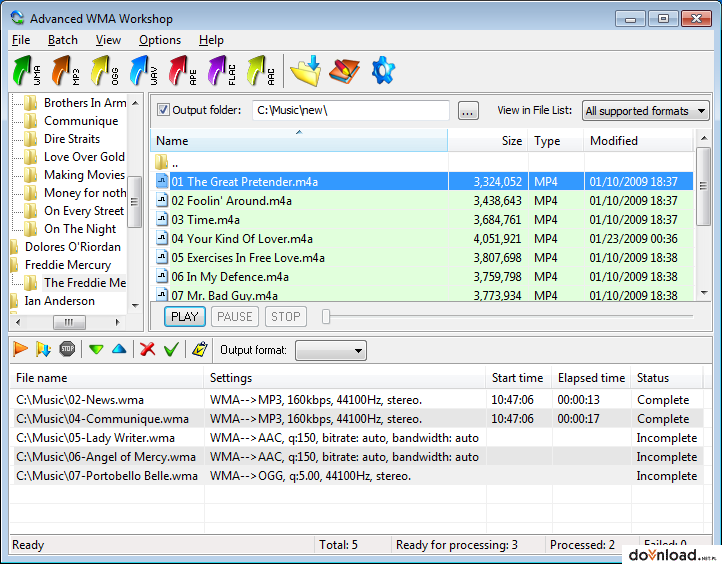
Task: Select the Ian Anderson folder
Action: point(59,301)
